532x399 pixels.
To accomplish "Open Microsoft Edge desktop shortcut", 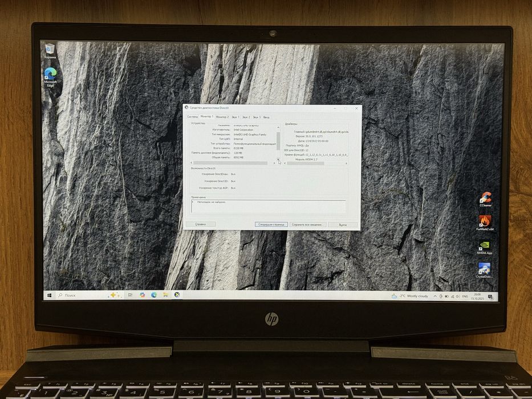I will coord(50,77).
